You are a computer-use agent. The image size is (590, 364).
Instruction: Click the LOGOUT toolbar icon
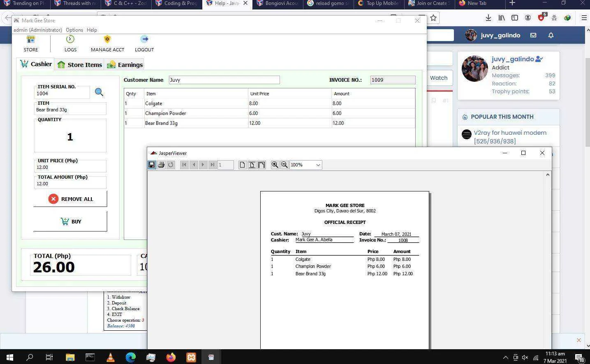(144, 44)
